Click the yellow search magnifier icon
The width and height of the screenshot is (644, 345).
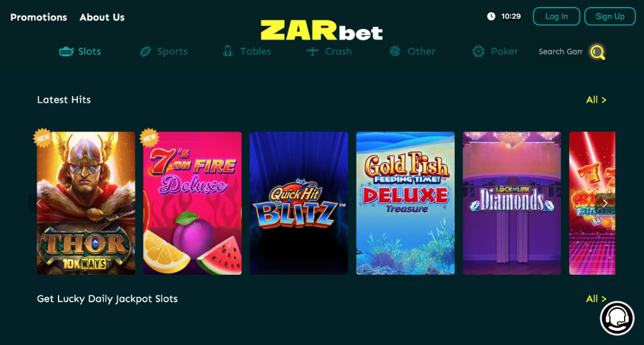[597, 52]
